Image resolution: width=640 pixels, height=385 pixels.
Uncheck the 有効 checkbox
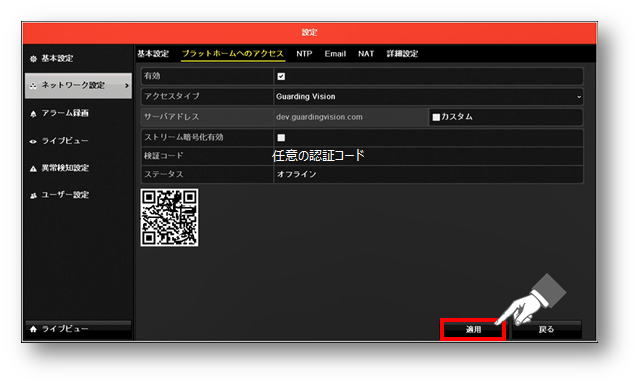281,76
